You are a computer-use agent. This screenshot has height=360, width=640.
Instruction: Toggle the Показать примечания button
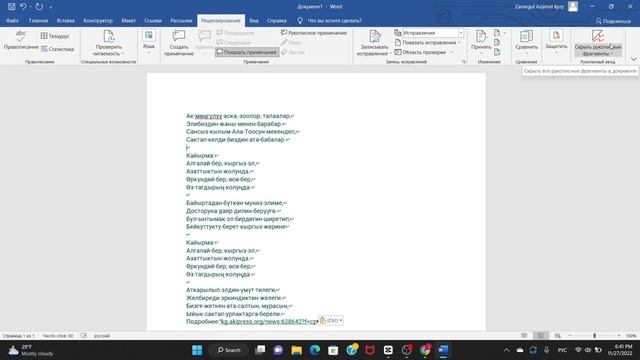tap(247, 52)
